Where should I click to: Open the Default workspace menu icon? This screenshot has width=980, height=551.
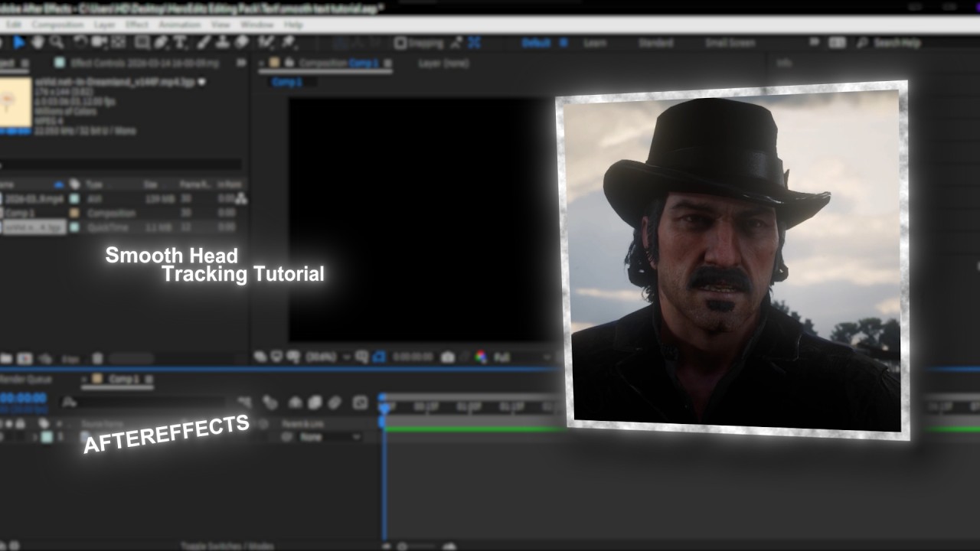[x=563, y=43]
